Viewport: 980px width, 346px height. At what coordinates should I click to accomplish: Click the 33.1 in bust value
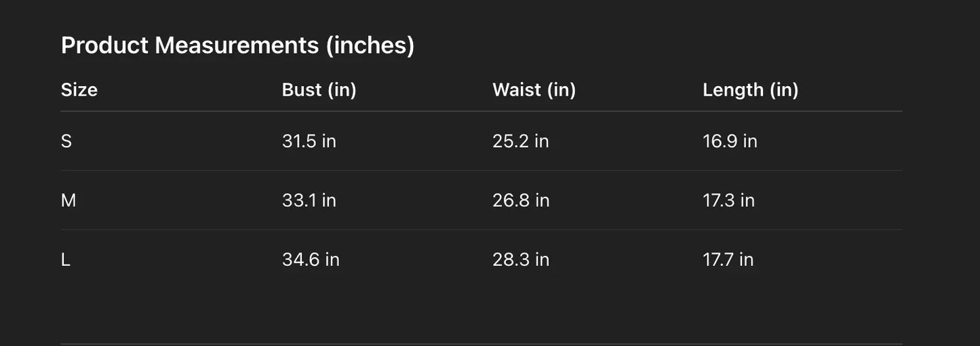[x=309, y=200]
